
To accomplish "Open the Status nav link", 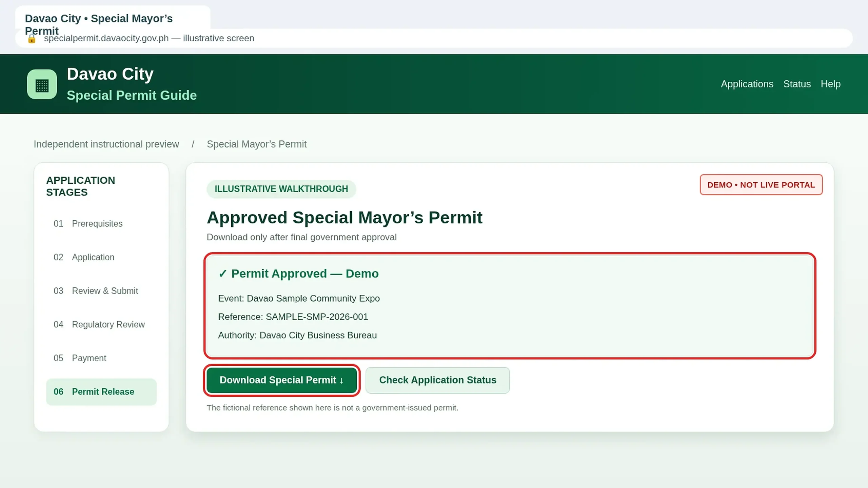I will click(x=797, y=84).
